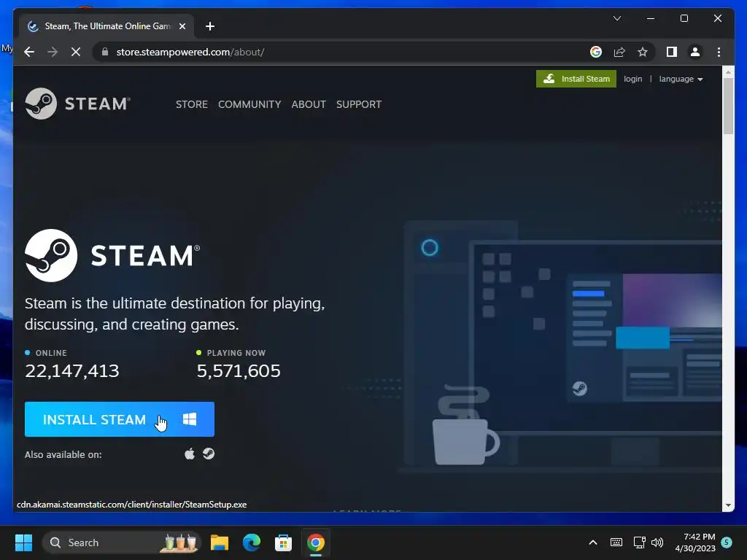Image resolution: width=747 pixels, height=560 pixels.
Task: Close the Steam browser tab
Action: (x=182, y=26)
